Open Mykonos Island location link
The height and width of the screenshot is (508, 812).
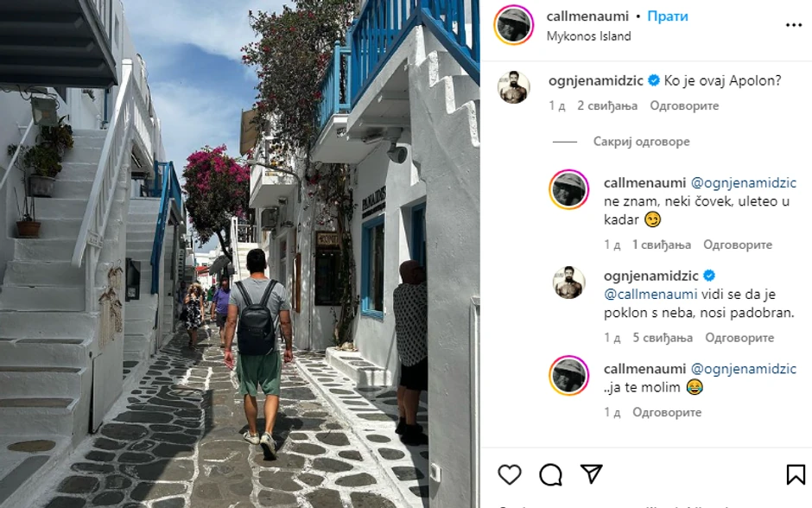(x=589, y=36)
